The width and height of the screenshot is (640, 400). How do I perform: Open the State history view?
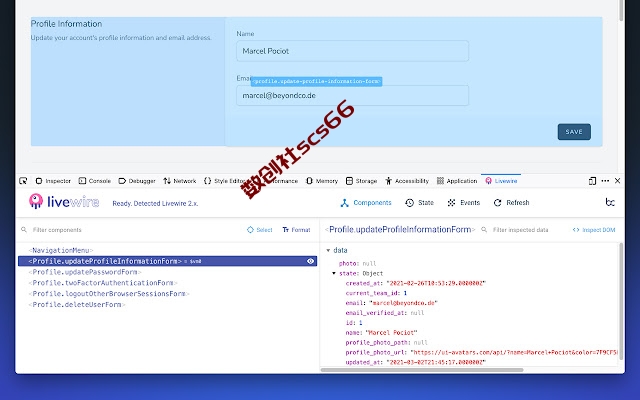(419, 203)
